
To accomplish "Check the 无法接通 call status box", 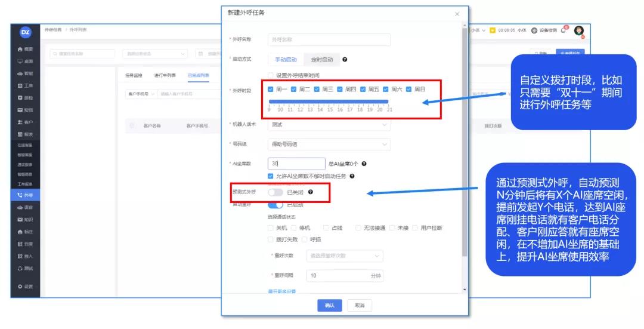I will click(x=358, y=228).
